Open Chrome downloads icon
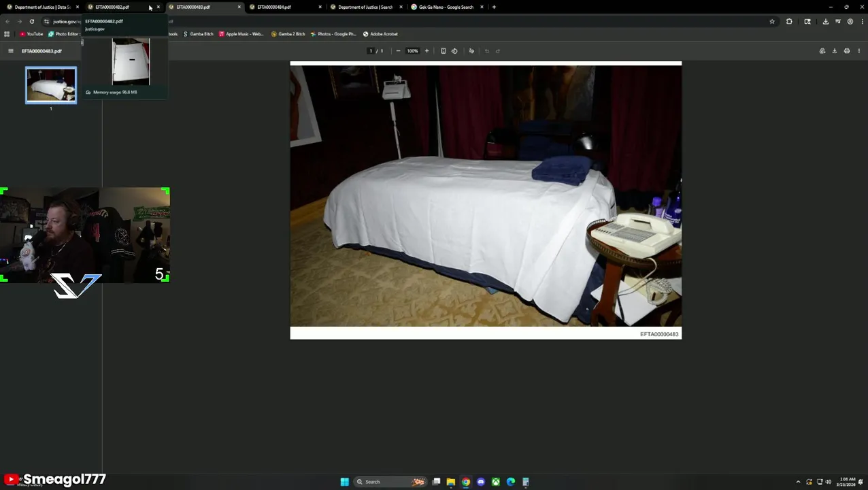 (x=826, y=22)
